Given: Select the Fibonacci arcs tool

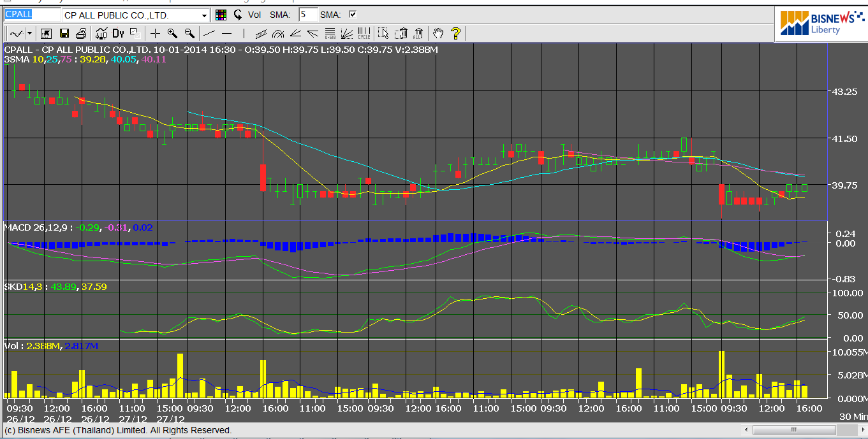Looking at the screenshot, I should [278, 33].
